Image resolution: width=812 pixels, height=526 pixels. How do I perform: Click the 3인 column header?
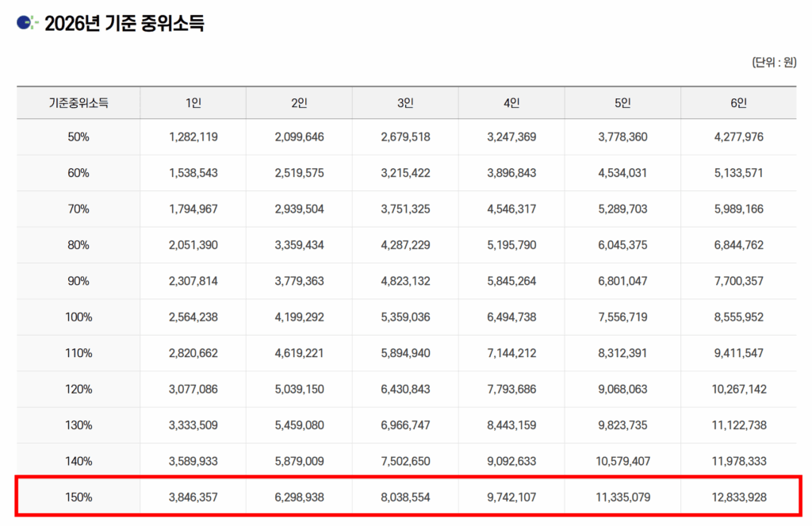[x=405, y=102]
